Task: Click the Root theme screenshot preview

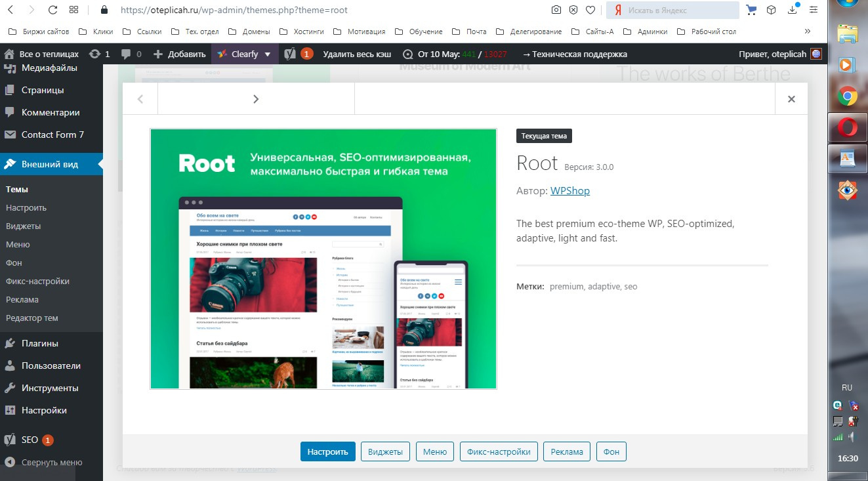Action: click(323, 259)
